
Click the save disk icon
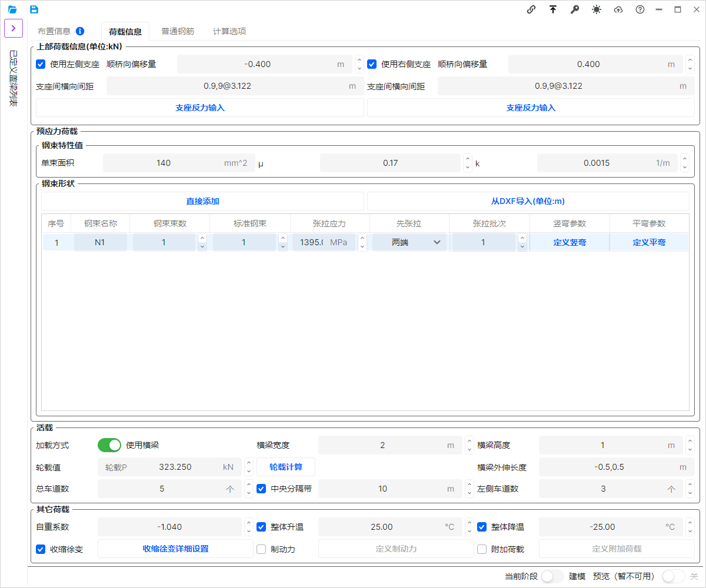pos(34,9)
